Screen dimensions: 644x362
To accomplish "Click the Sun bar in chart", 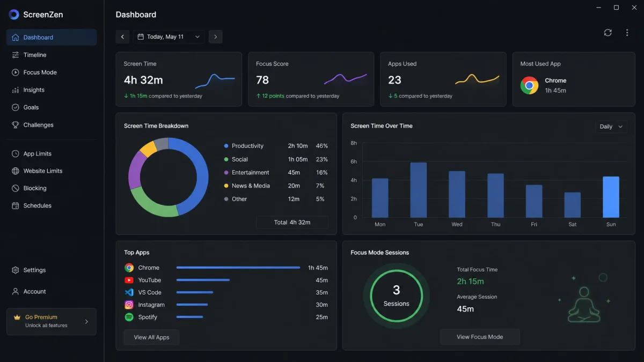I will tap(611, 197).
